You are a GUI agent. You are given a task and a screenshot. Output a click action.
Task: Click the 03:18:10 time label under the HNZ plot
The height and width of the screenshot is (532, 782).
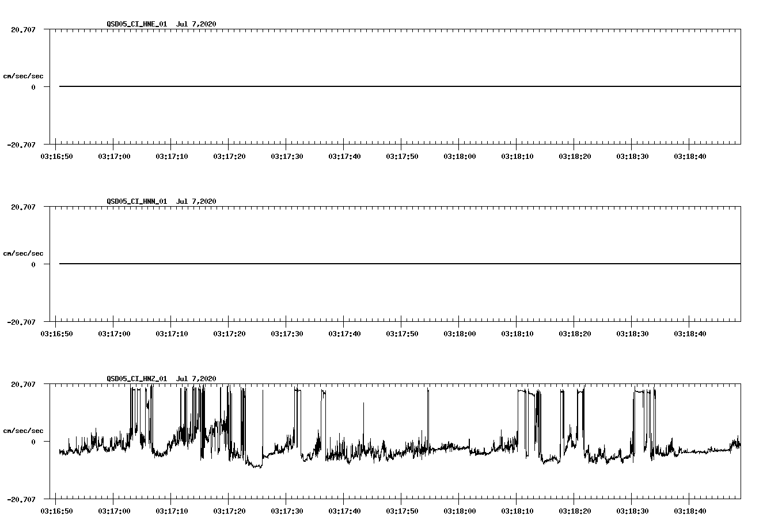coord(517,511)
